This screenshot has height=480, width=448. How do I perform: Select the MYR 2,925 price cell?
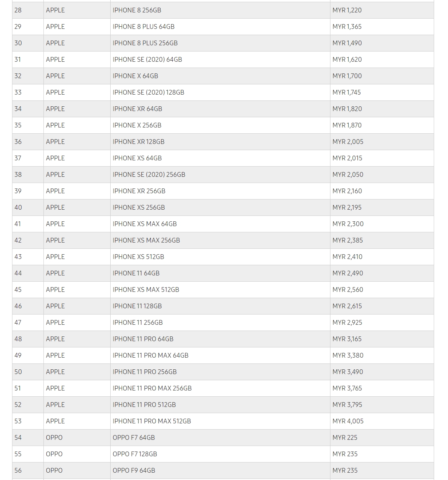coord(348,323)
